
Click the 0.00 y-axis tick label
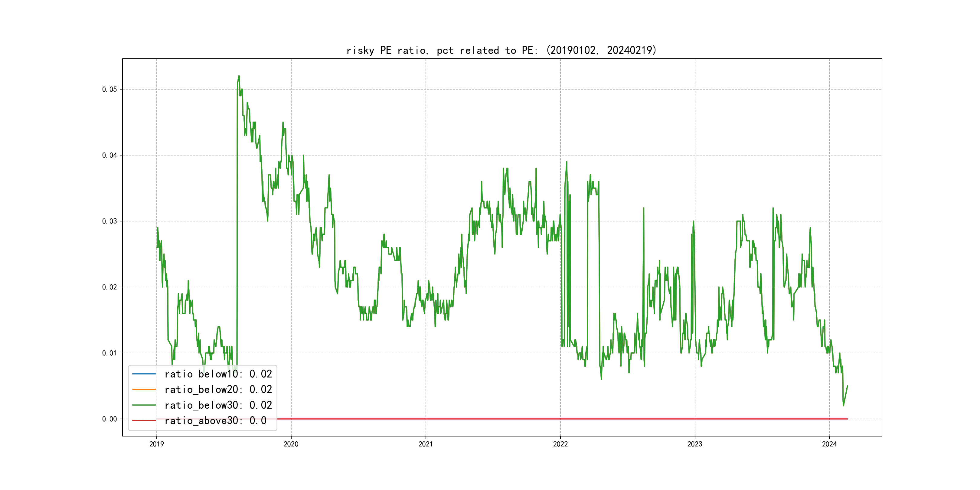pyautogui.click(x=109, y=419)
